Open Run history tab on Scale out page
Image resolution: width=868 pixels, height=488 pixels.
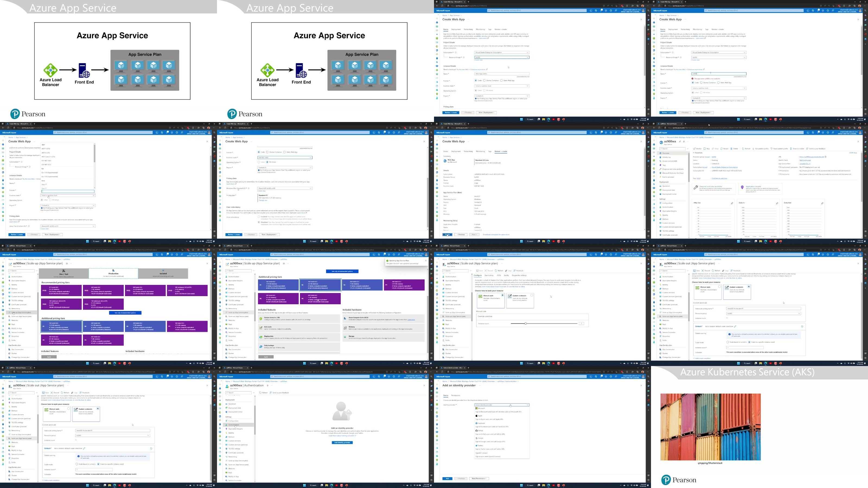tap(489, 275)
